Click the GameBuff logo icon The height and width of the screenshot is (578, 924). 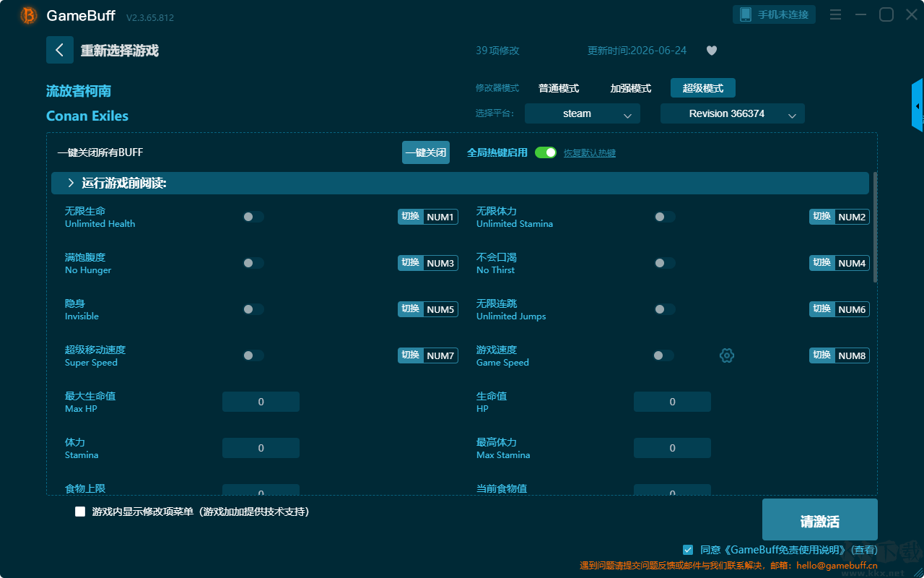point(29,15)
